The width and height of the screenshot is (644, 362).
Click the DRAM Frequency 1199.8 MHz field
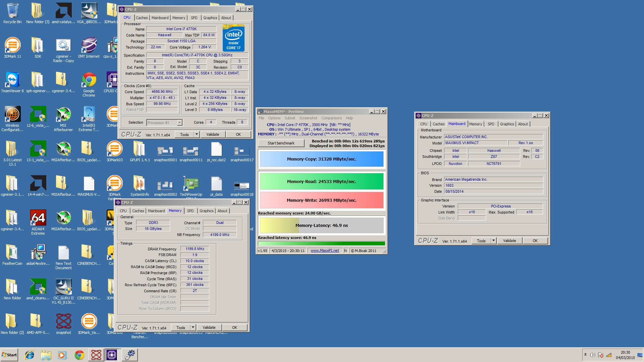tap(195, 249)
